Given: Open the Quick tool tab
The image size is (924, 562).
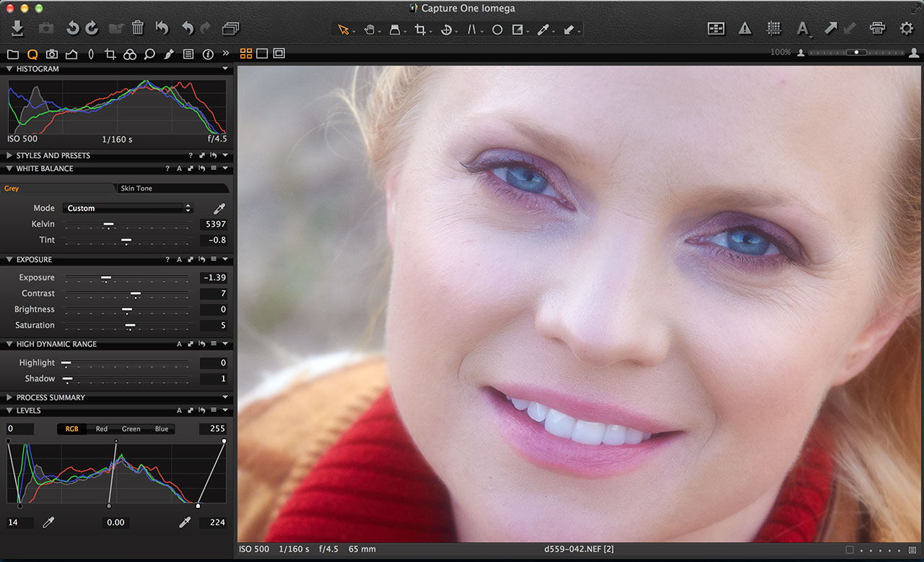Looking at the screenshot, I should coord(32,53).
